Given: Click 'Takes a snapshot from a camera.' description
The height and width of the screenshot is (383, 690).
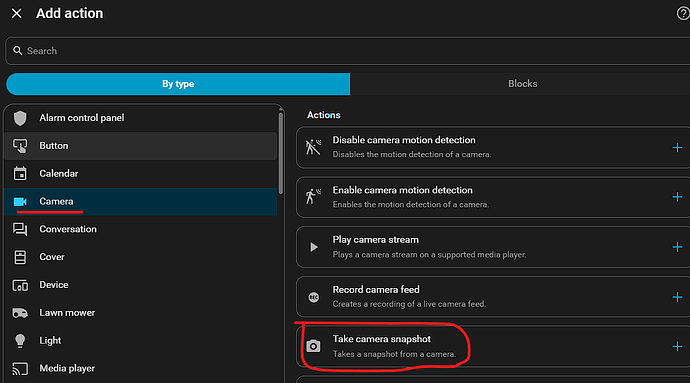Looking at the screenshot, I should 394,354.
